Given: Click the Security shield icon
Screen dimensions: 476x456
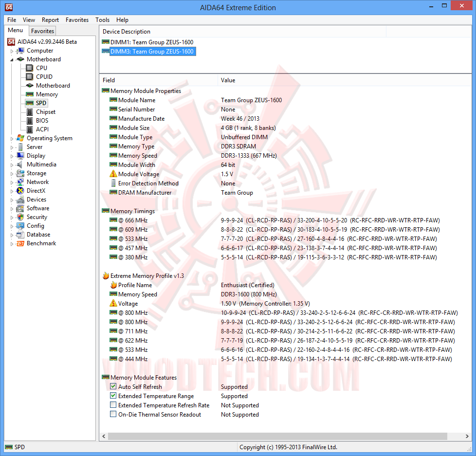Looking at the screenshot, I should coord(20,217).
